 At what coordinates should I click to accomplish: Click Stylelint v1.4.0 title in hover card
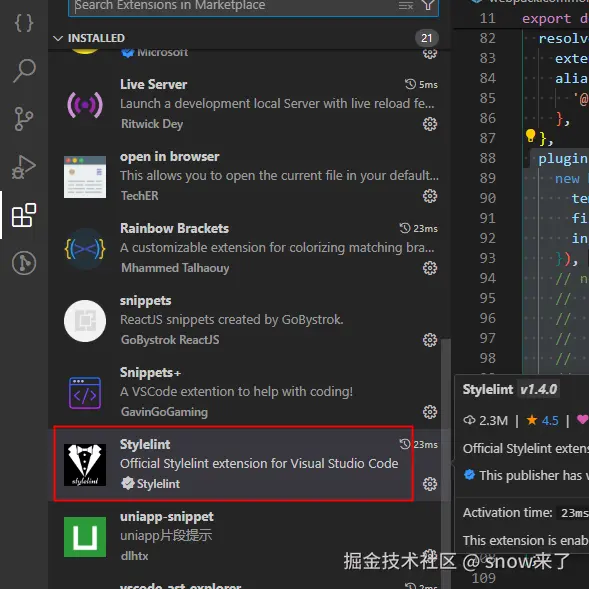tap(511, 390)
